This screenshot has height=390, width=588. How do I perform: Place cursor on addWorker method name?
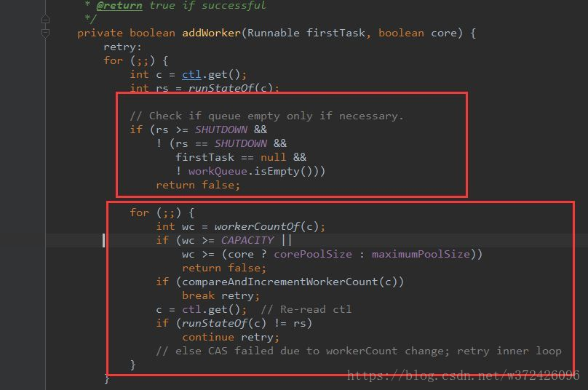tap(211, 33)
